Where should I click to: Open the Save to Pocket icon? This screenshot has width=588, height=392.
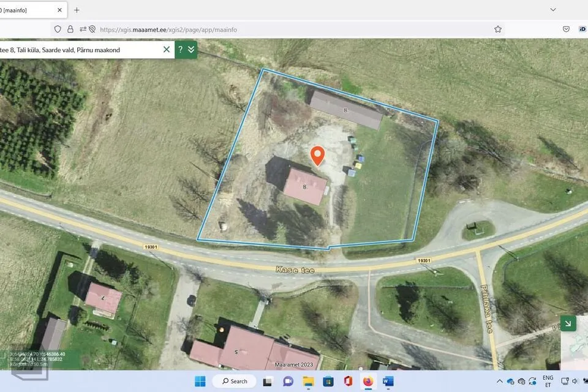(x=566, y=29)
